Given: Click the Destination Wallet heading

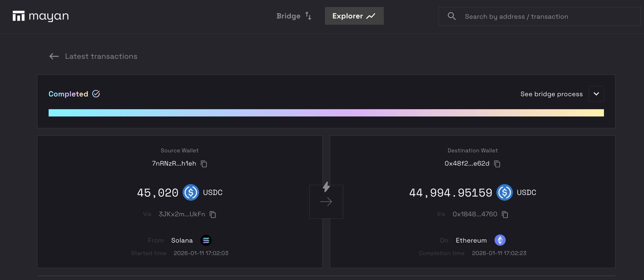Looking at the screenshot, I should tap(473, 150).
